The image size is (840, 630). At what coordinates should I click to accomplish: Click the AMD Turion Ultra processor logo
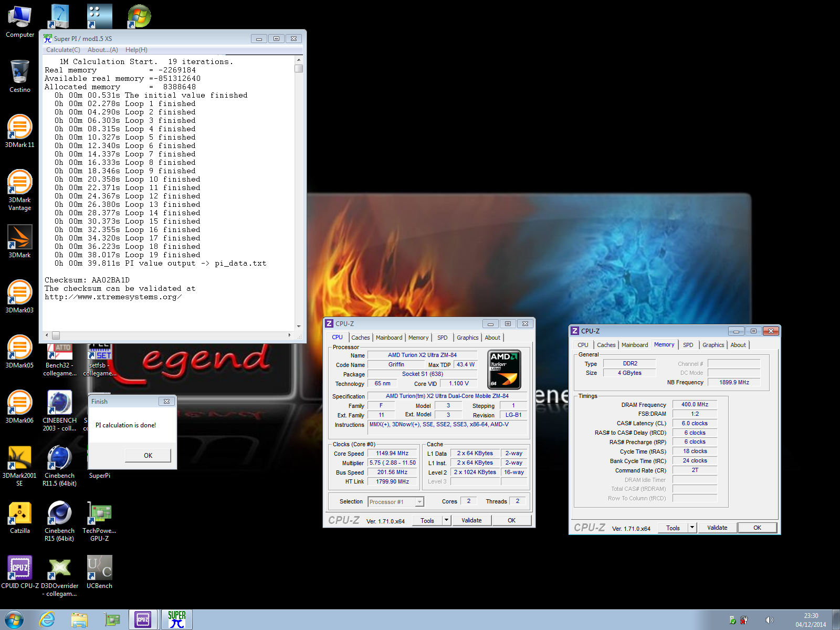504,369
